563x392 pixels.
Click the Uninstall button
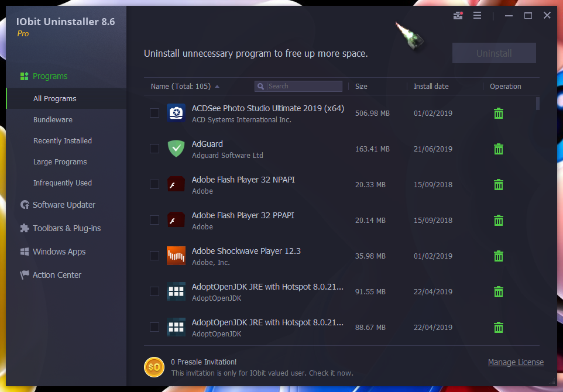click(x=494, y=53)
